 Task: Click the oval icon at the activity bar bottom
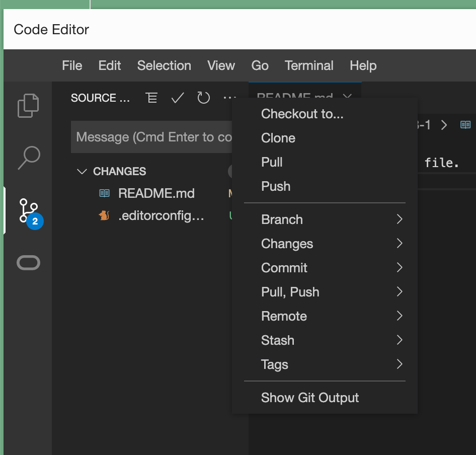tap(28, 262)
